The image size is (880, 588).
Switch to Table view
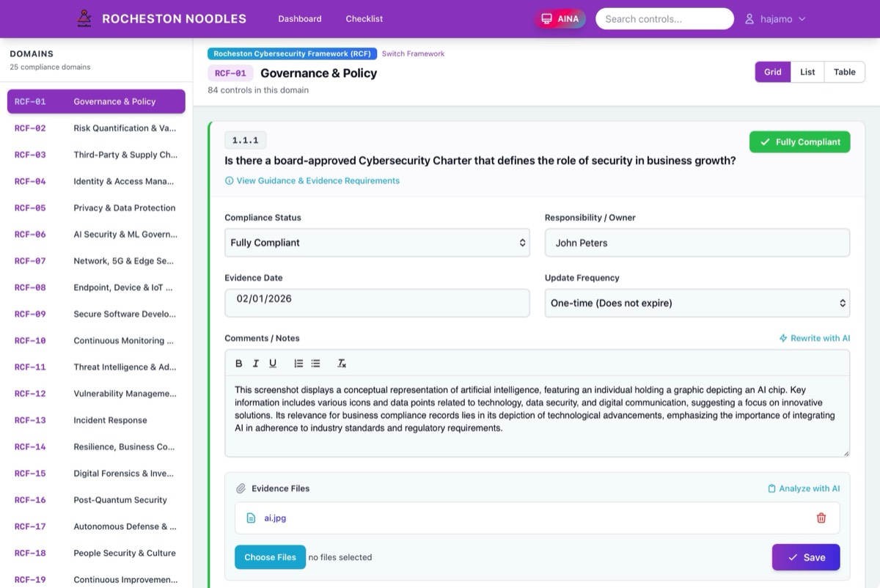[844, 72]
